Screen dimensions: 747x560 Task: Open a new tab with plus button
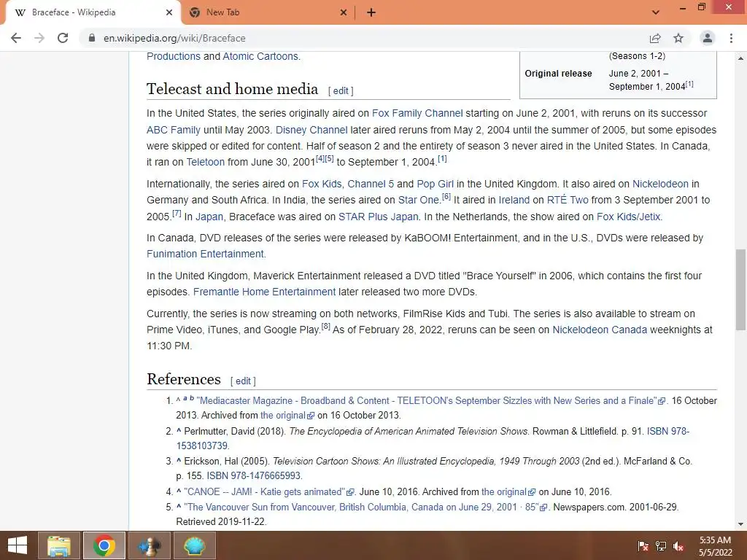[371, 12]
